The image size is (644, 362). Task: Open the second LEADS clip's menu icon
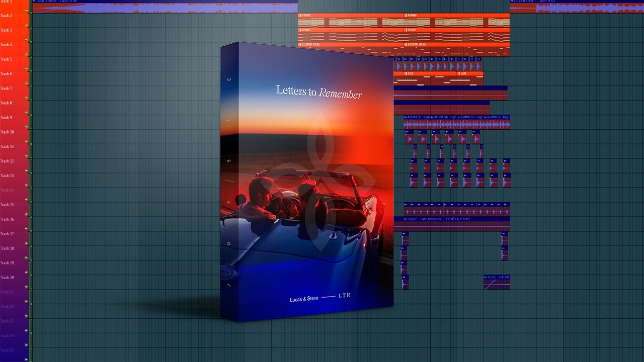coord(406,30)
